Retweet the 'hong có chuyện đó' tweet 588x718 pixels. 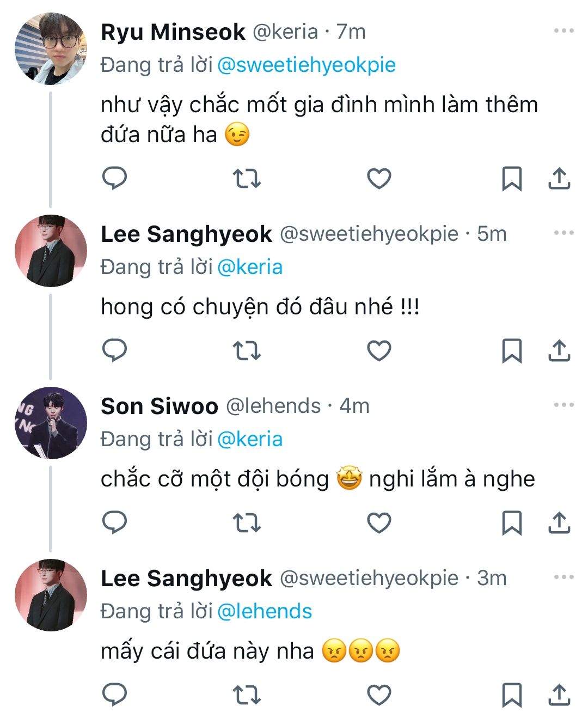click(247, 350)
